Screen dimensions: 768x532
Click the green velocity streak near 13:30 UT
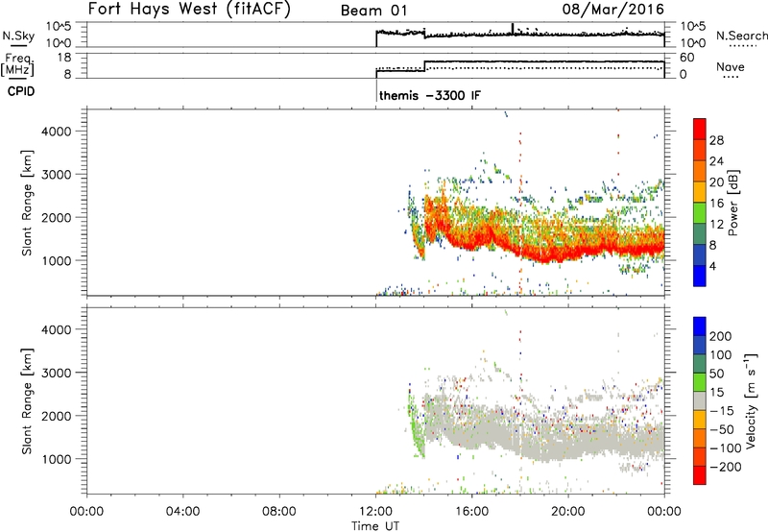pyautogui.click(x=417, y=427)
